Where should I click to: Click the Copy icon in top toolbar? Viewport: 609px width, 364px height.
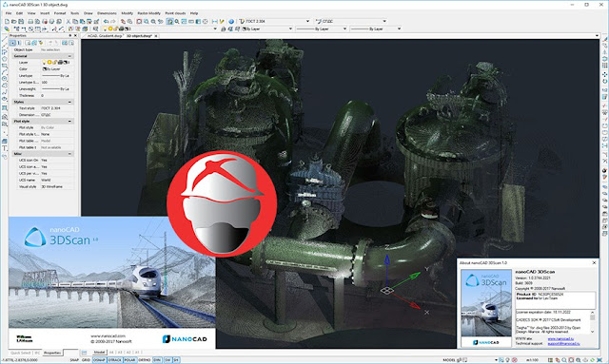click(x=75, y=21)
